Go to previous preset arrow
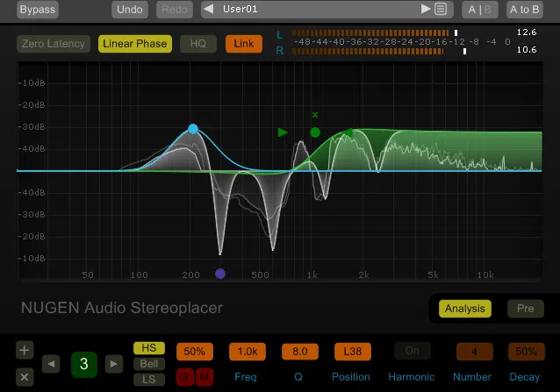This screenshot has height=392, width=560. [x=209, y=9]
